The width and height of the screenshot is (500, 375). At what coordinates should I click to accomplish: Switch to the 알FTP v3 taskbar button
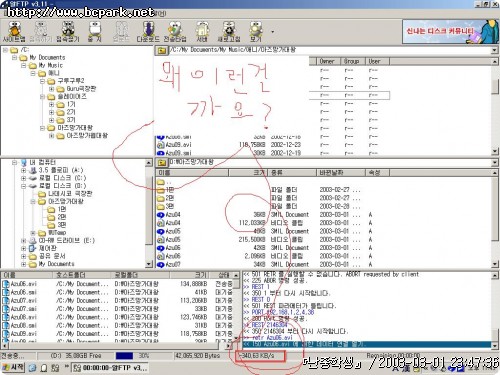110,368
